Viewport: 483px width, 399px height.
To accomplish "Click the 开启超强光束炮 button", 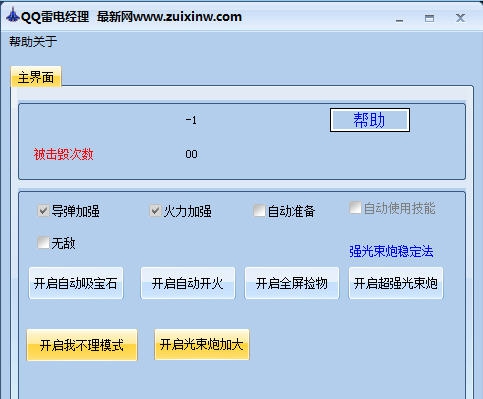I will 396,283.
